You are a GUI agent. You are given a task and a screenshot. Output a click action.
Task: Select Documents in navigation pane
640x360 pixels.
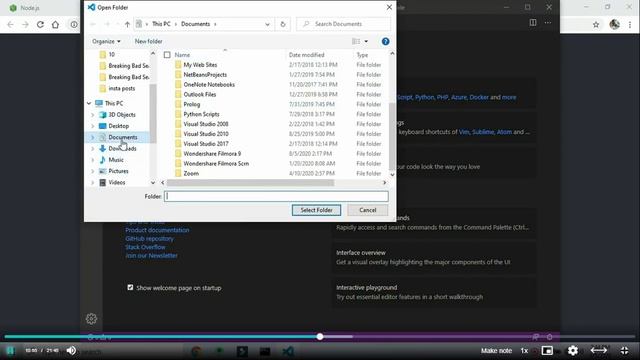(122, 137)
